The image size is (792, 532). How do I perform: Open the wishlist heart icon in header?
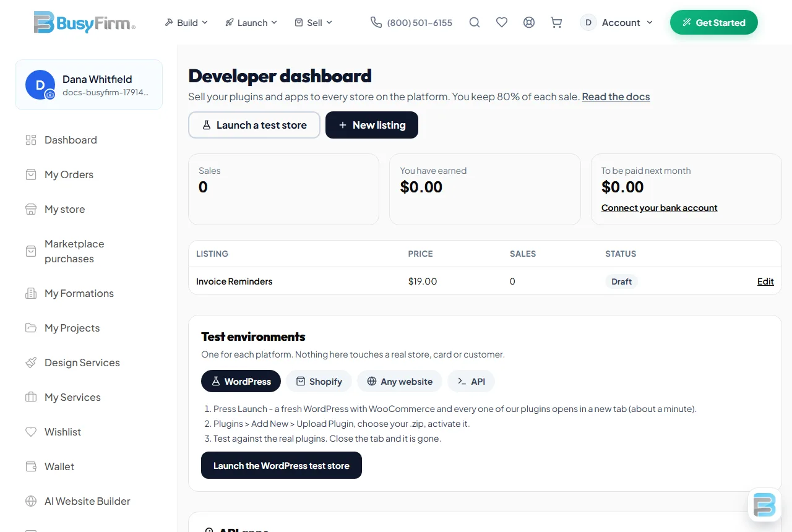pyautogui.click(x=502, y=22)
